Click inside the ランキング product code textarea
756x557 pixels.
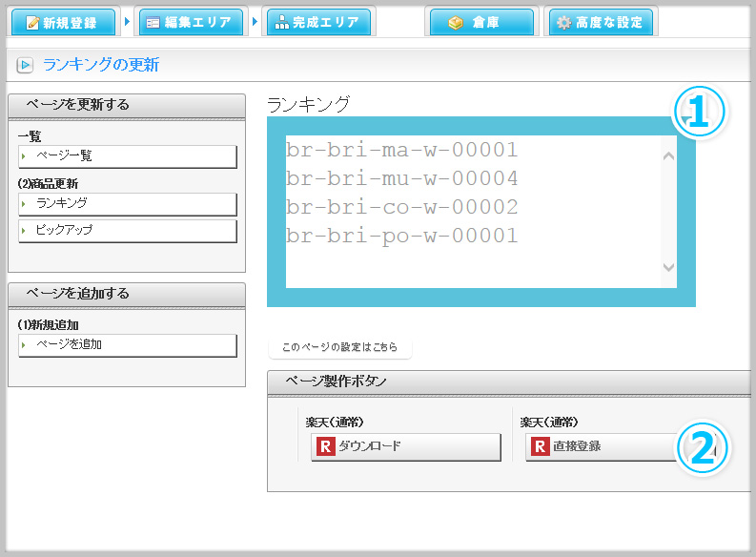[467, 210]
